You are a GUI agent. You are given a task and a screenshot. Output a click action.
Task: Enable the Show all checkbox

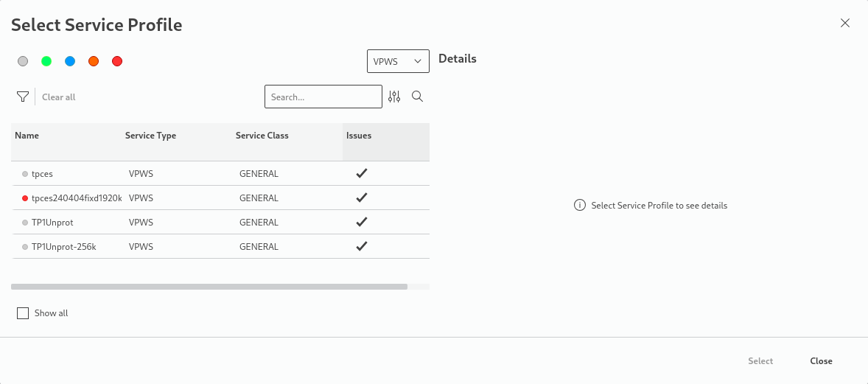23,313
